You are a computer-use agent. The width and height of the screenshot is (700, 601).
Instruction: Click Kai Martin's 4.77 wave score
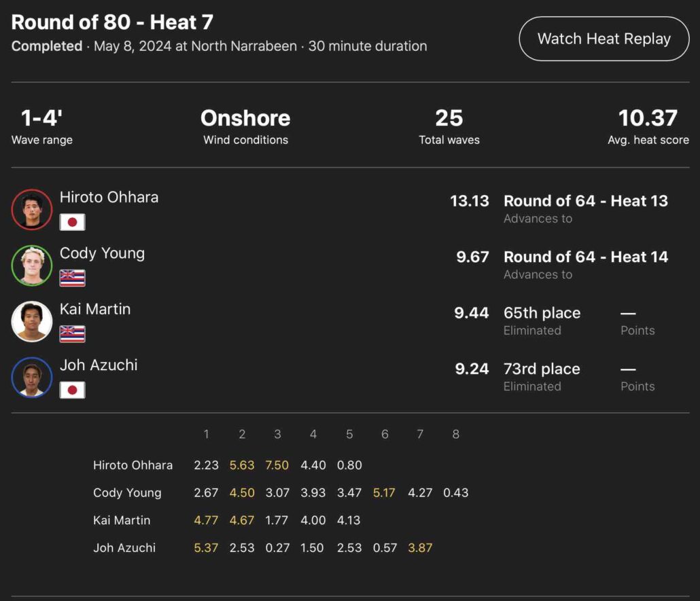[x=206, y=520]
